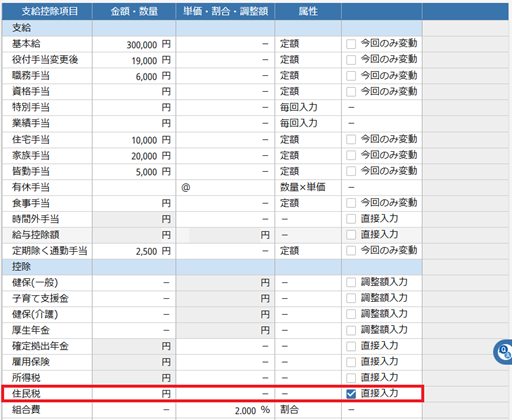This screenshot has width=512, height=420.
Task: Click the 健保(一般) adjustment amount field
Action: pyautogui.click(x=225, y=283)
